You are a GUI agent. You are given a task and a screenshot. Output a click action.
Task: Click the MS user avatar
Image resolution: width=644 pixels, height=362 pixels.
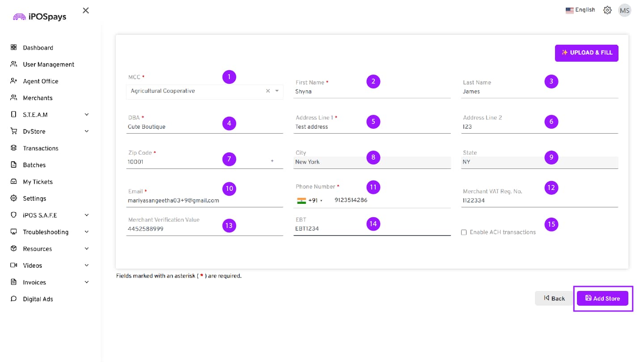click(624, 10)
